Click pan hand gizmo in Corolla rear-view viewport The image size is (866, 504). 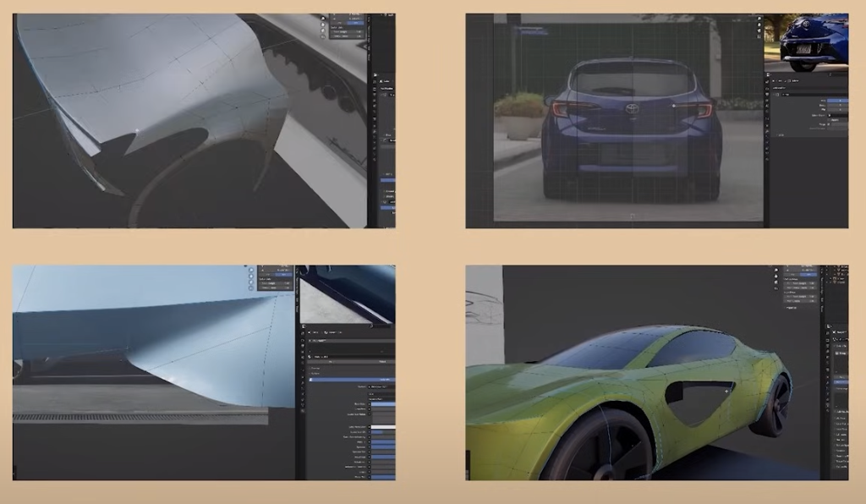tap(759, 25)
